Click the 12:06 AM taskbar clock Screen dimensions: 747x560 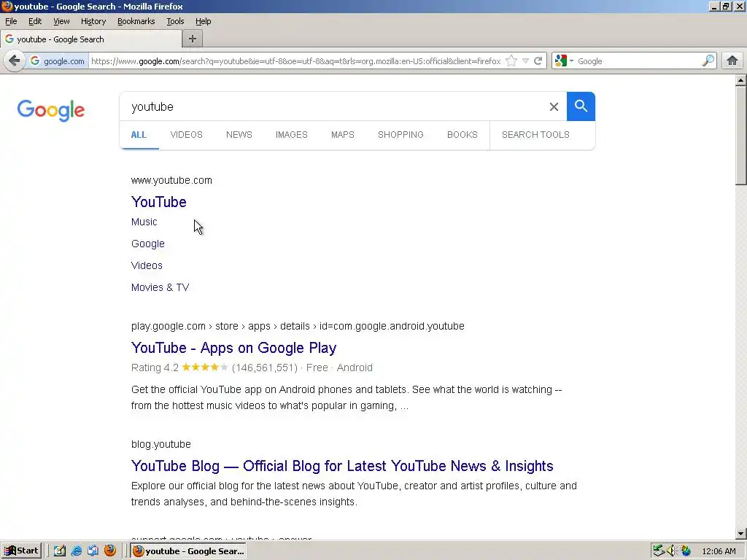(719, 551)
